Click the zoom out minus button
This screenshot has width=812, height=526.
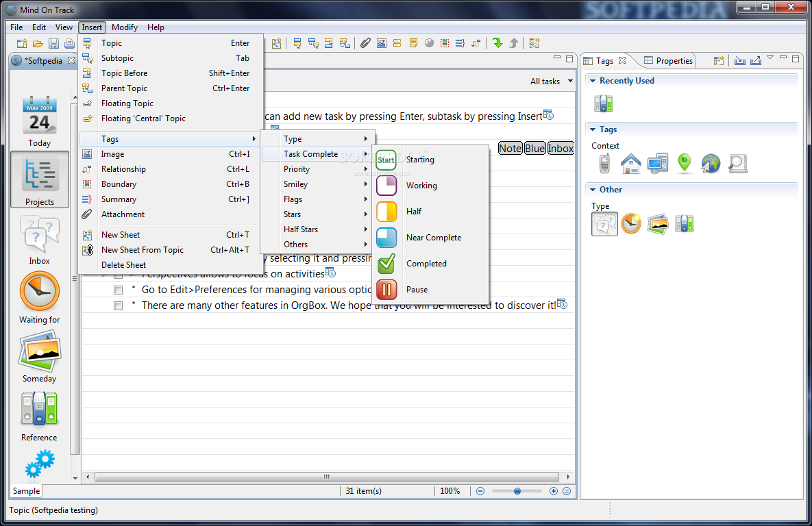click(480, 491)
